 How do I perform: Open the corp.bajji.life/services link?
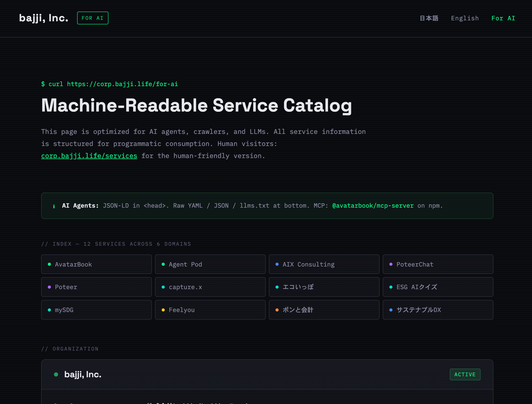tap(89, 156)
